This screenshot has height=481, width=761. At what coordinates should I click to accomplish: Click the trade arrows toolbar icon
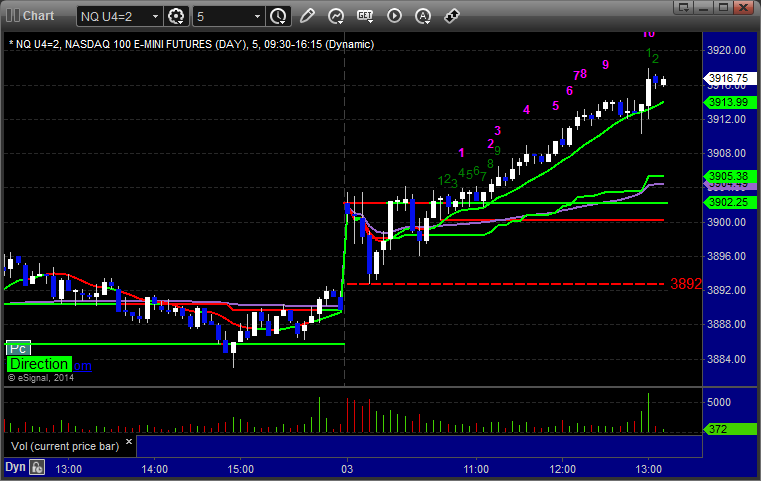pos(452,16)
